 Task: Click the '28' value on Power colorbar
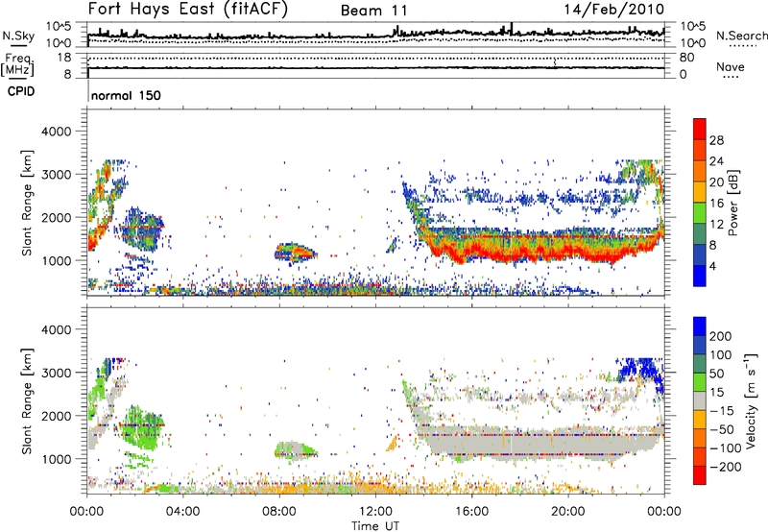pos(716,140)
